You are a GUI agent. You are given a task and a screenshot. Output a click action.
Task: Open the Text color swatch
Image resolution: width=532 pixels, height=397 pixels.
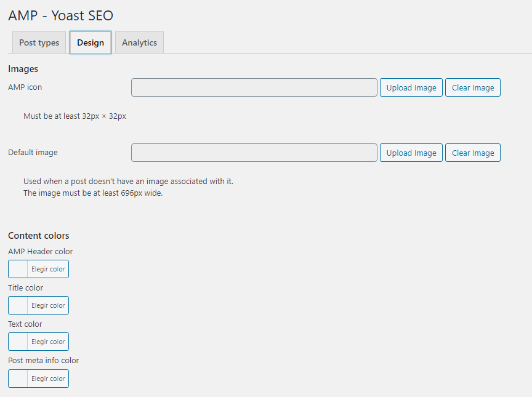click(38, 342)
